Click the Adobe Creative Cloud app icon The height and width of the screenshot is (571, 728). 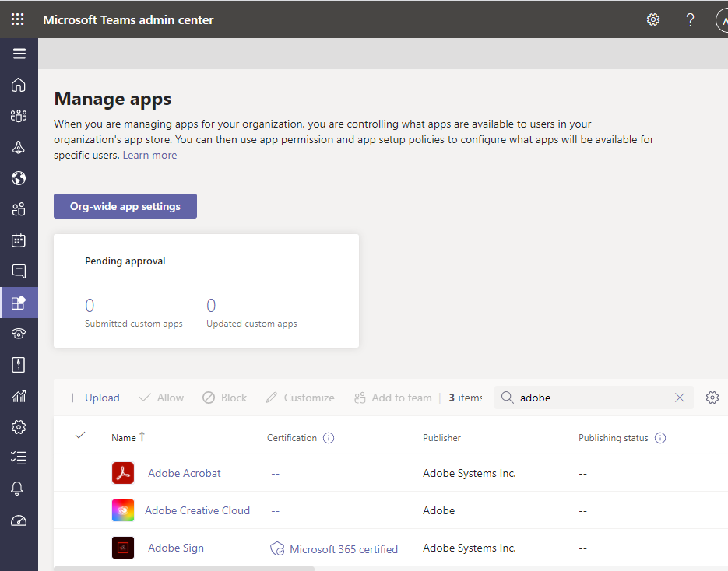pos(122,510)
